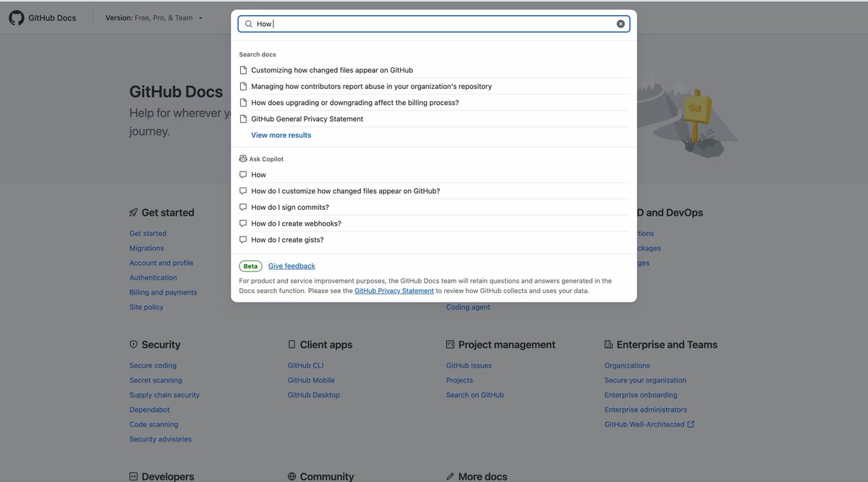Open the Dependabot link
Screen dimensions: 868x482
(x=150, y=410)
